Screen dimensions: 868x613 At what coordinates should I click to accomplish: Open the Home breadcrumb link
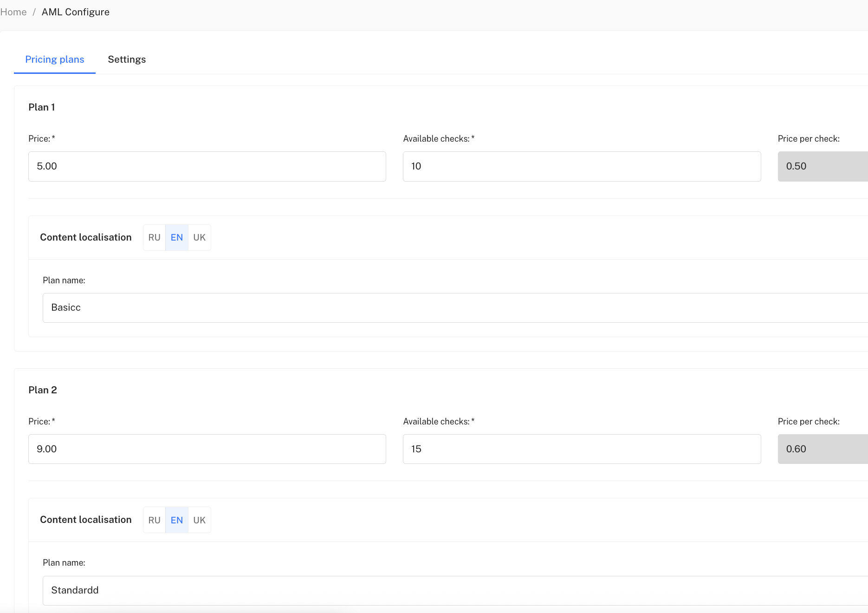click(13, 12)
